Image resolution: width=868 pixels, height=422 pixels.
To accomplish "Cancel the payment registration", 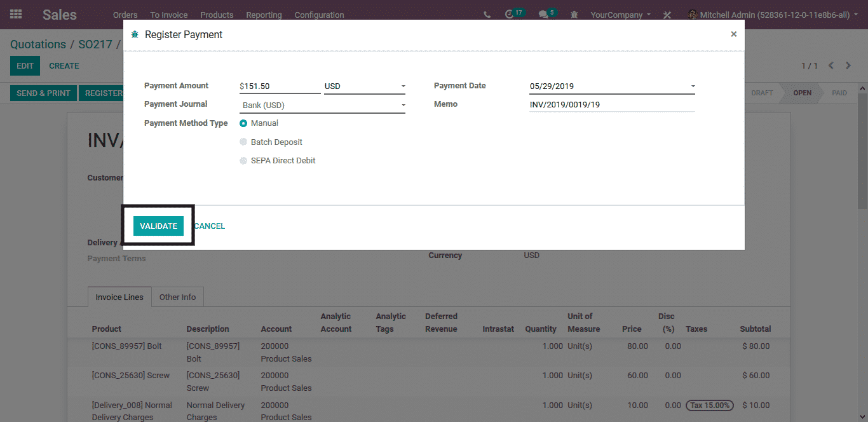I will (209, 226).
